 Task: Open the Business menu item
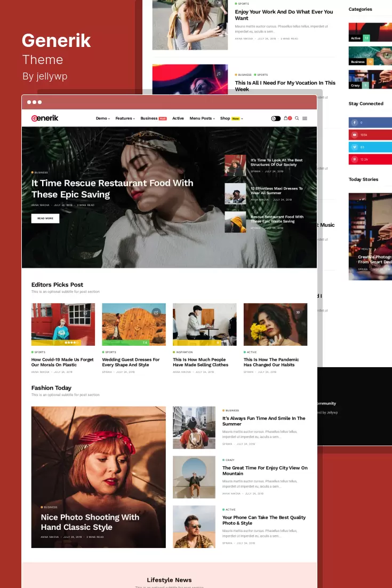[153, 118]
